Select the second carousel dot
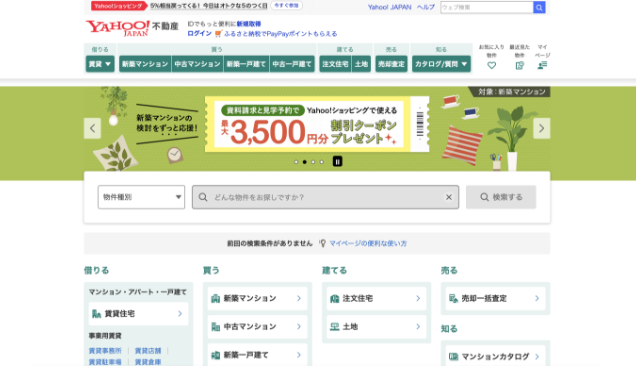 tap(305, 162)
